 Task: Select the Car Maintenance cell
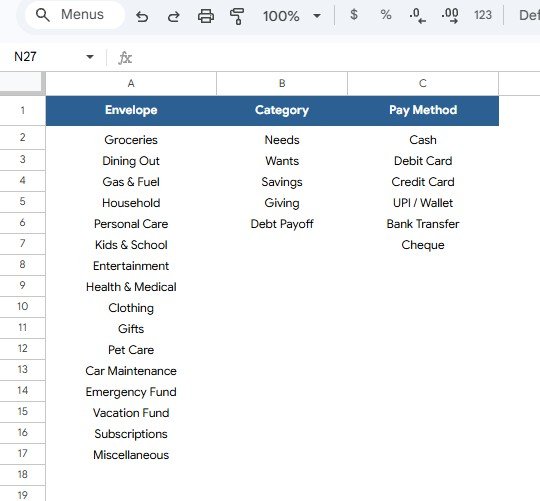point(131,370)
